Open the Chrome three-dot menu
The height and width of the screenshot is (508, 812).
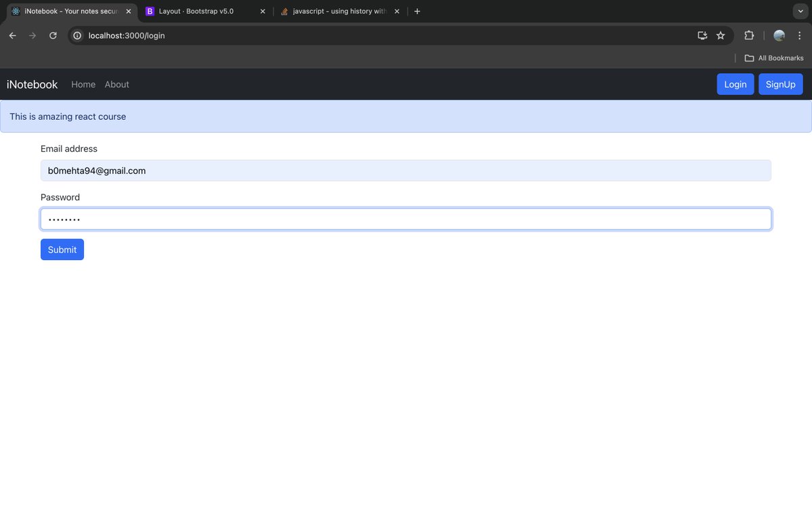click(799, 35)
